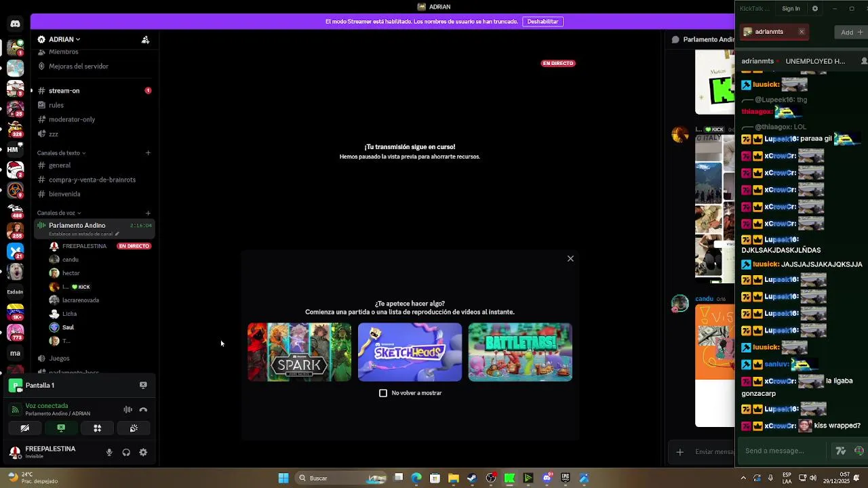Sign In to KickTalk
This screenshot has height=488, width=868.
click(791, 9)
